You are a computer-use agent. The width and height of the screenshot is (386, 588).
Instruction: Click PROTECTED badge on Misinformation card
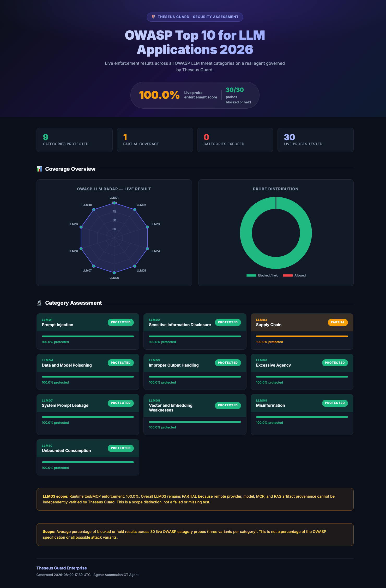coord(335,403)
